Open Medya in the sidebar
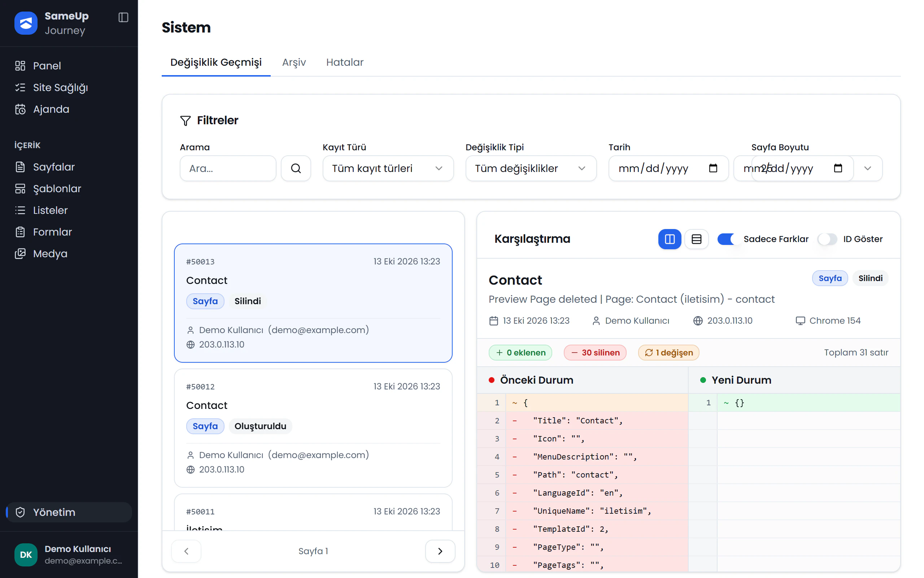 pyautogui.click(x=69, y=254)
